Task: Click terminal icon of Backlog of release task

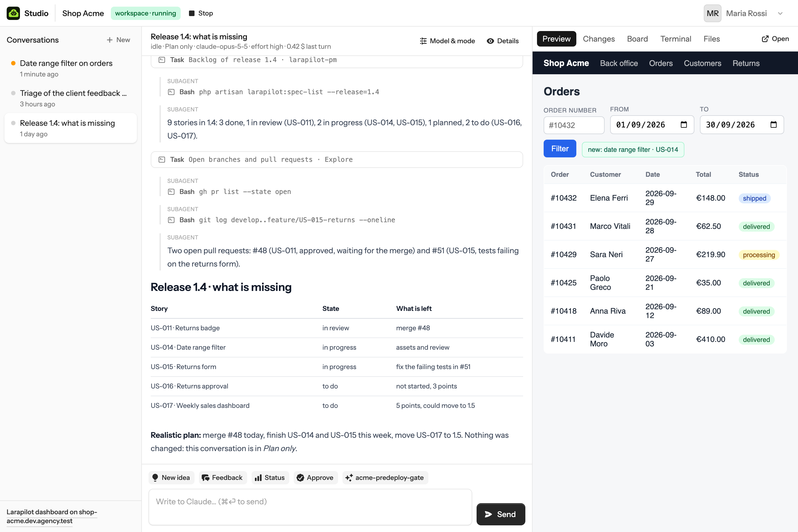Action: 162,60
